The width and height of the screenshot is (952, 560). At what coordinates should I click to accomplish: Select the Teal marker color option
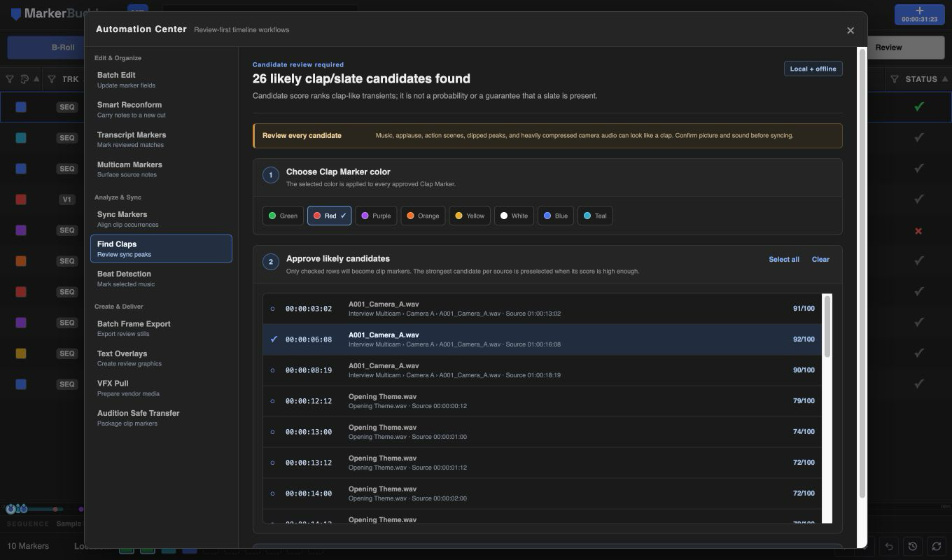[595, 216]
